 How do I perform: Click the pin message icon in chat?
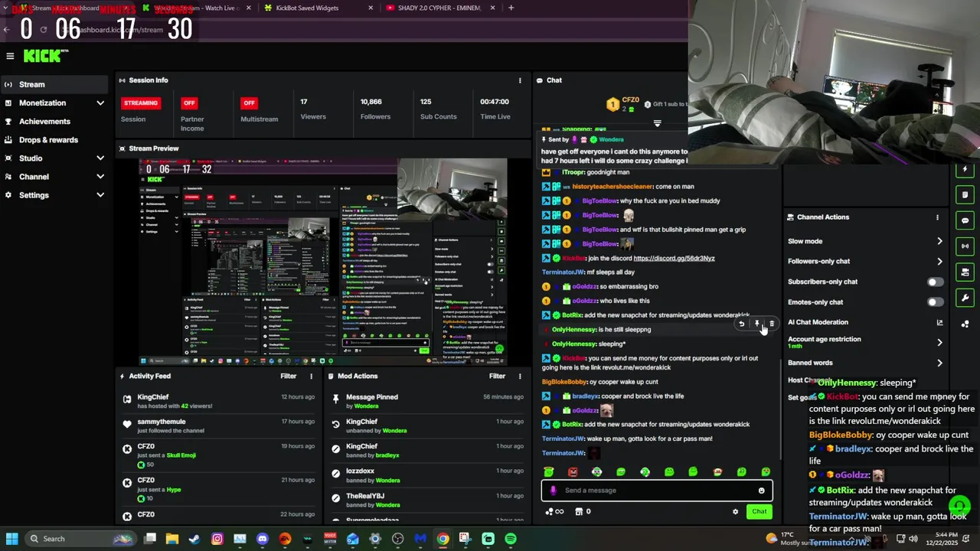756,324
